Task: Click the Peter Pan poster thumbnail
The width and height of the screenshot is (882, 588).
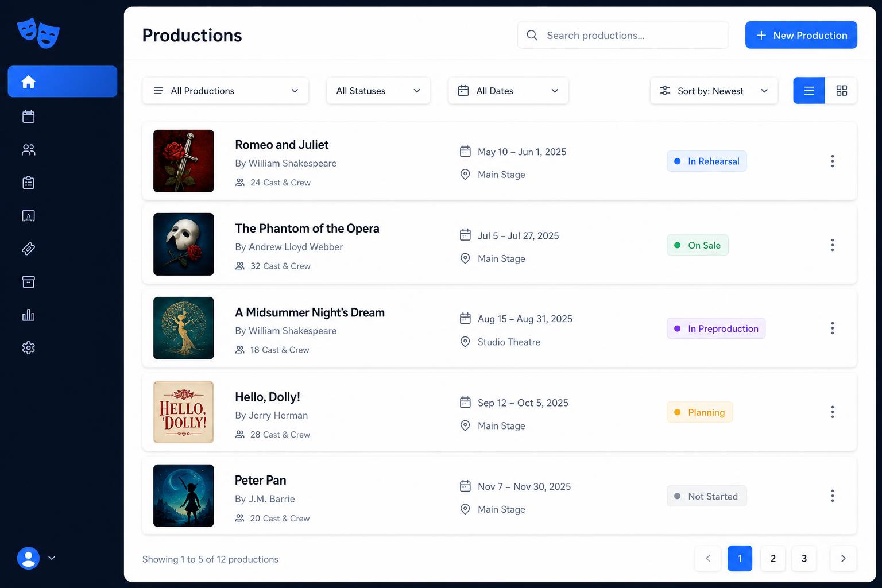Action: (x=184, y=496)
